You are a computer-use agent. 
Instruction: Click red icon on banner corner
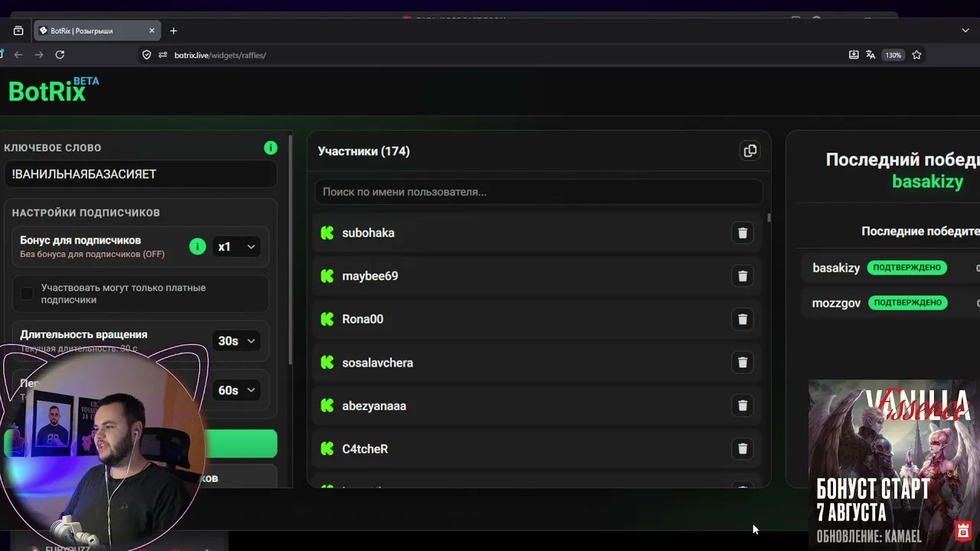click(963, 530)
